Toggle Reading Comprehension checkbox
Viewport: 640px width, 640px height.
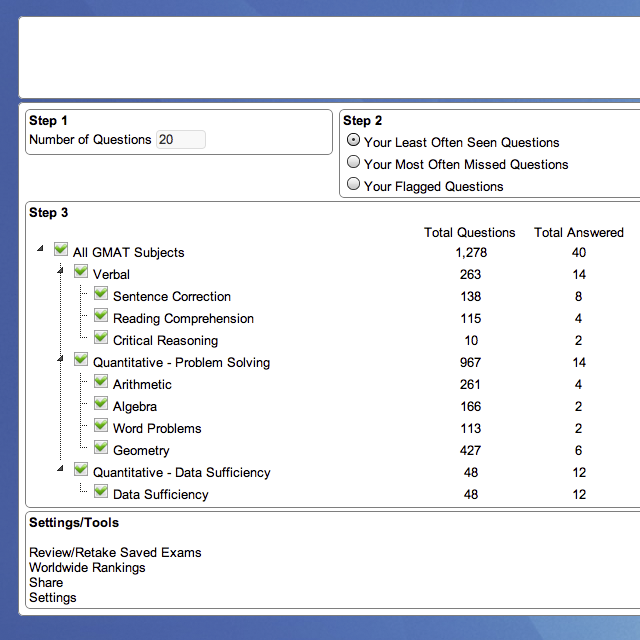point(101,316)
